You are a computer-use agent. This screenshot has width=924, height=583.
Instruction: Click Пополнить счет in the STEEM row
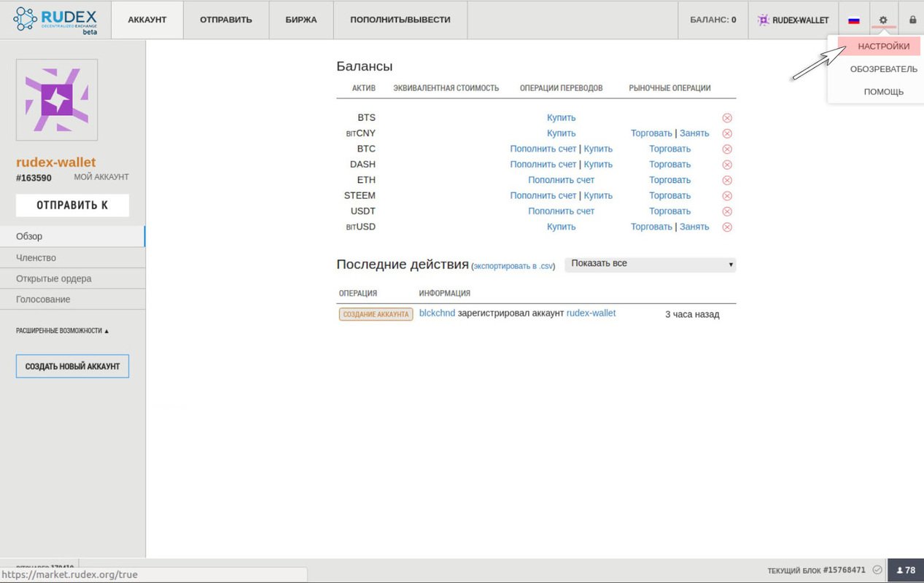coord(543,195)
